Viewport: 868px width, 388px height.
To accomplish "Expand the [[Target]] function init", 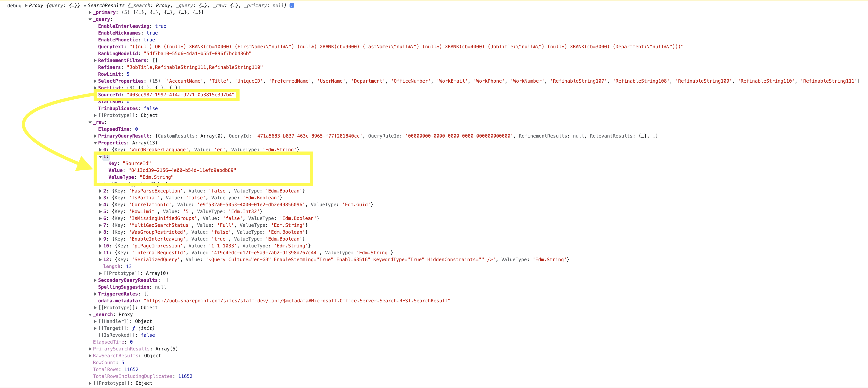I will coord(95,328).
